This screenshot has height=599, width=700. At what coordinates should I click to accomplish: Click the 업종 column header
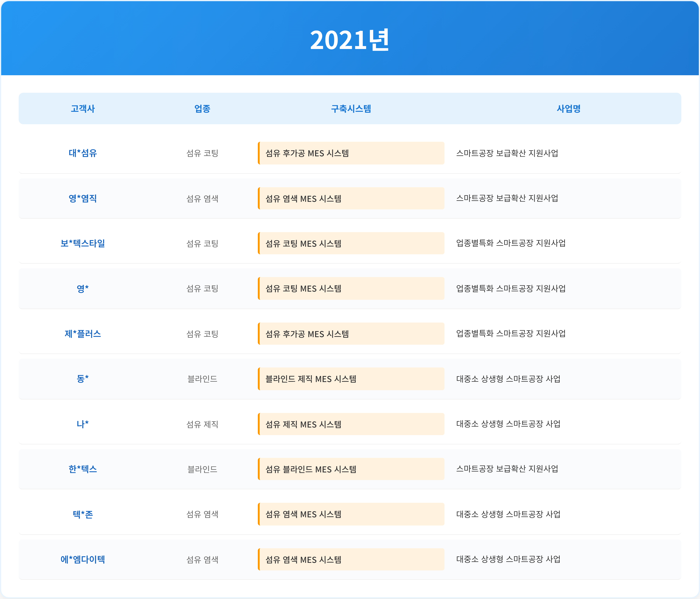coord(202,108)
